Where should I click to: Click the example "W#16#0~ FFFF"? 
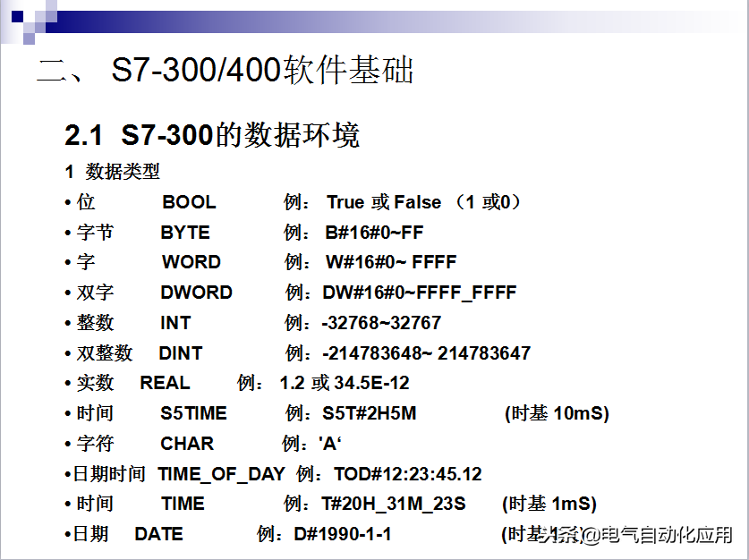[x=391, y=262]
